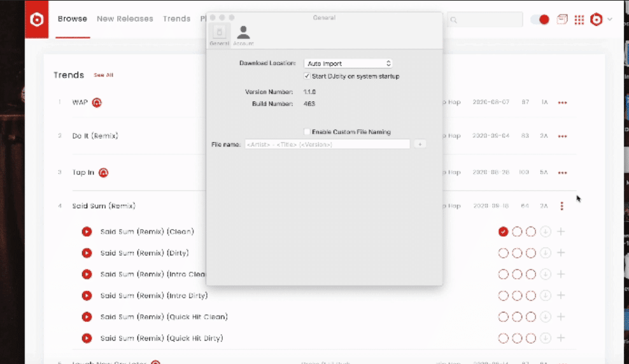Add Said Sum (Quick Hit Dirty) with plus icon
The width and height of the screenshot is (629, 364).
[561, 338]
